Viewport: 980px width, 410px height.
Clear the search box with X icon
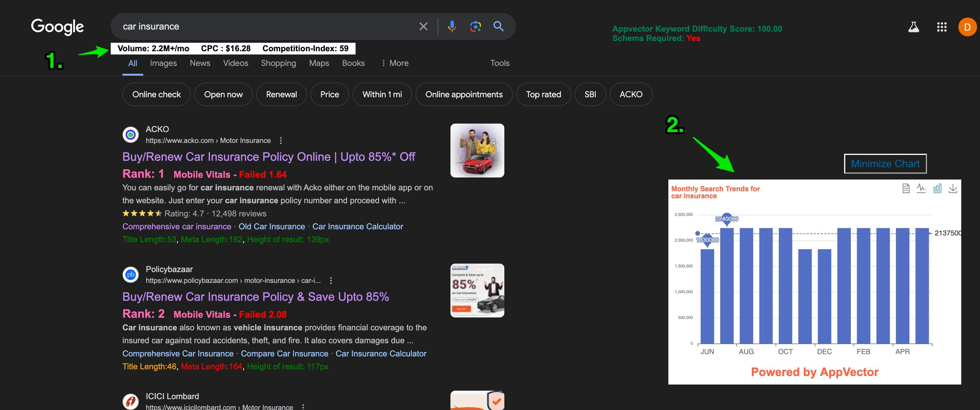pyautogui.click(x=423, y=26)
